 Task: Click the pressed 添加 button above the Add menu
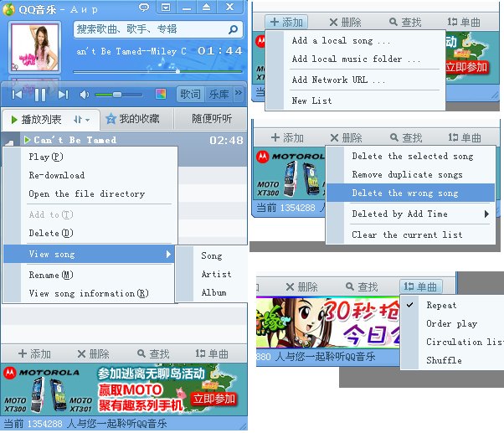[x=286, y=22]
